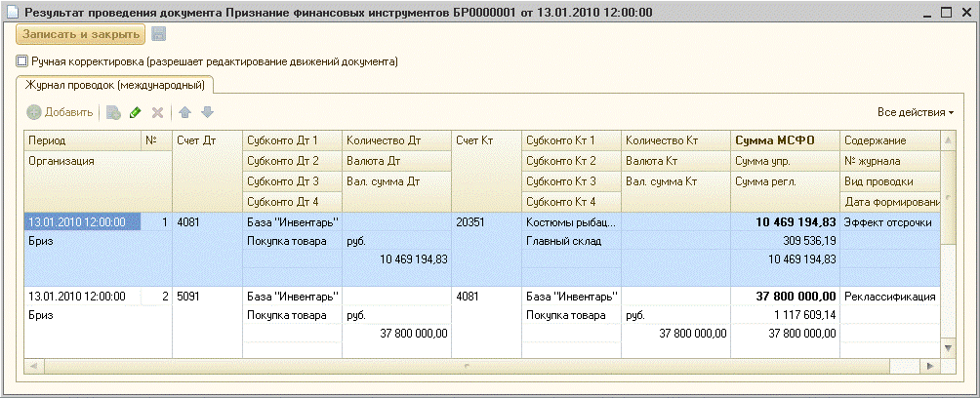
Task: Click the green Добавить plus icon
Action: (35, 113)
